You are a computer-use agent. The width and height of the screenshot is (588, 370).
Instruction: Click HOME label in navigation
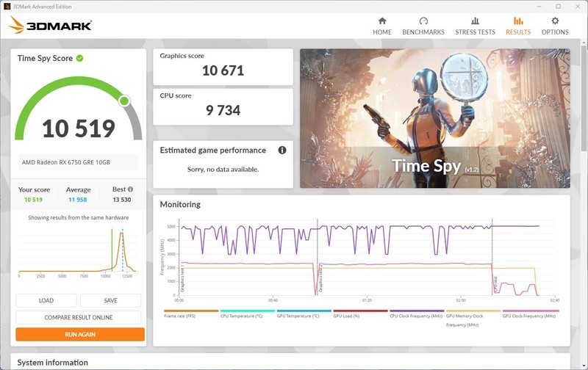click(x=382, y=32)
